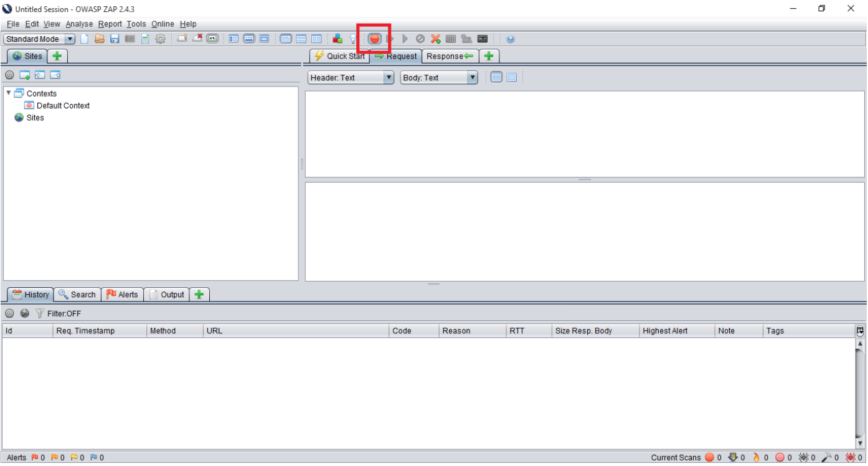Open Session Properties icon
The width and height of the screenshot is (868, 466).
[145, 39]
